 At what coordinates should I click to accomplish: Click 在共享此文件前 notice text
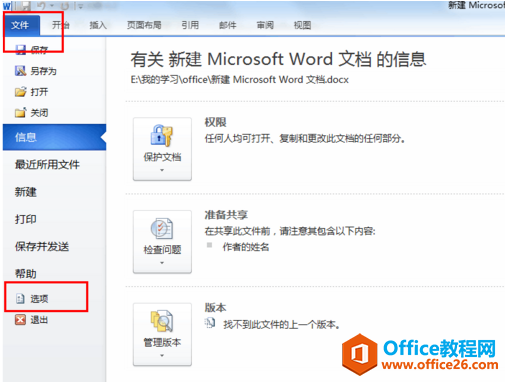point(290,231)
